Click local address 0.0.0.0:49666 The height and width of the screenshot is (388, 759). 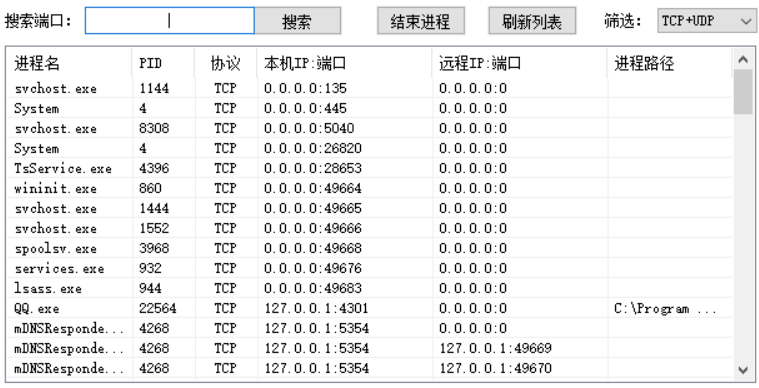[313, 228]
